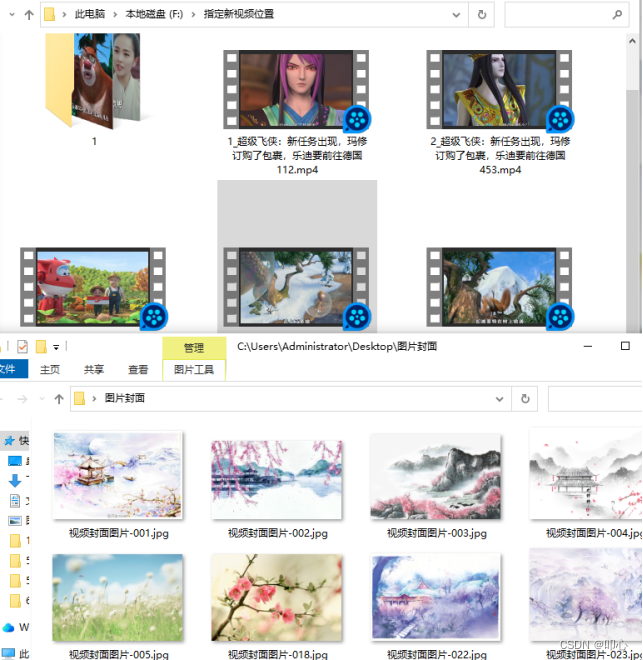Click up arrow in 图片封面 window
The height and width of the screenshot is (660, 643).
(59, 399)
